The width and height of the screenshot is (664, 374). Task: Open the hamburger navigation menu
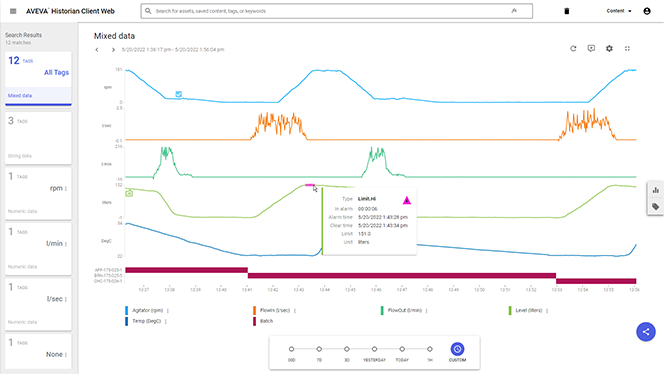[x=13, y=11]
